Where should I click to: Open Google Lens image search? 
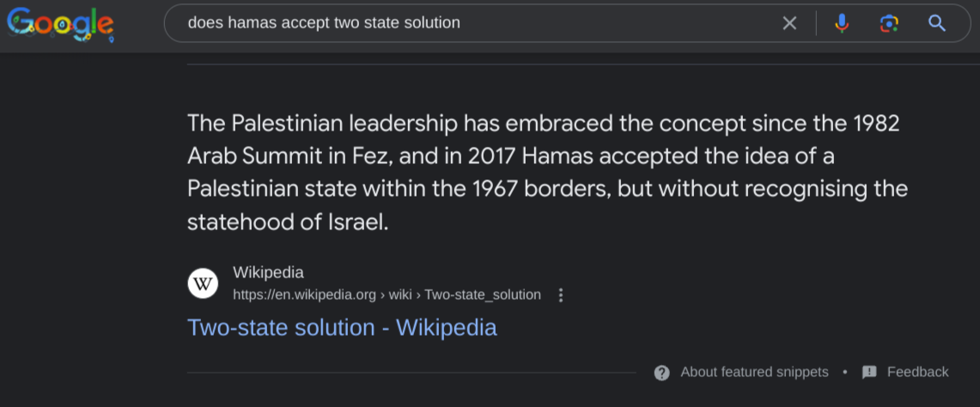click(889, 23)
